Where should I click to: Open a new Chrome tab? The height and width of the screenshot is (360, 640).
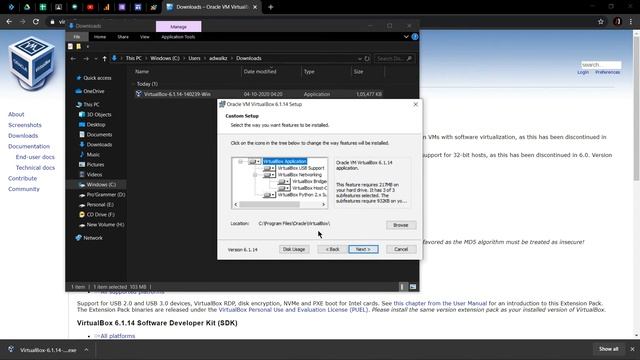[x=271, y=7]
